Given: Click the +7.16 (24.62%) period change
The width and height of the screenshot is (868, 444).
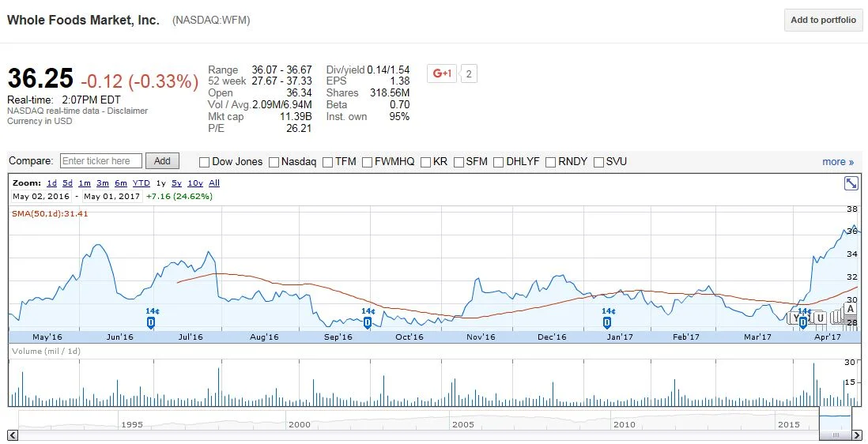Looking at the screenshot, I should (x=179, y=196).
